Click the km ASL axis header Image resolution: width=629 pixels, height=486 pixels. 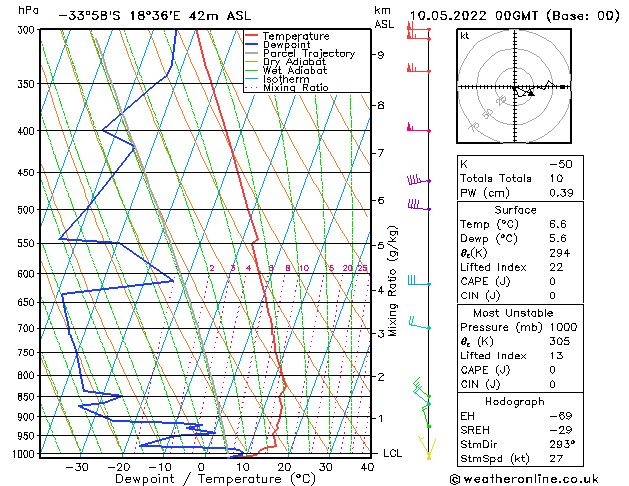click(384, 17)
